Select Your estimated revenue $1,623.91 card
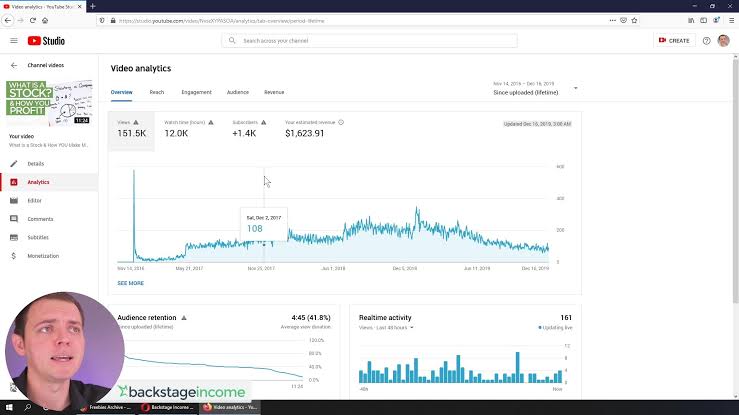The height and width of the screenshot is (415, 739). (x=314, y=131)
